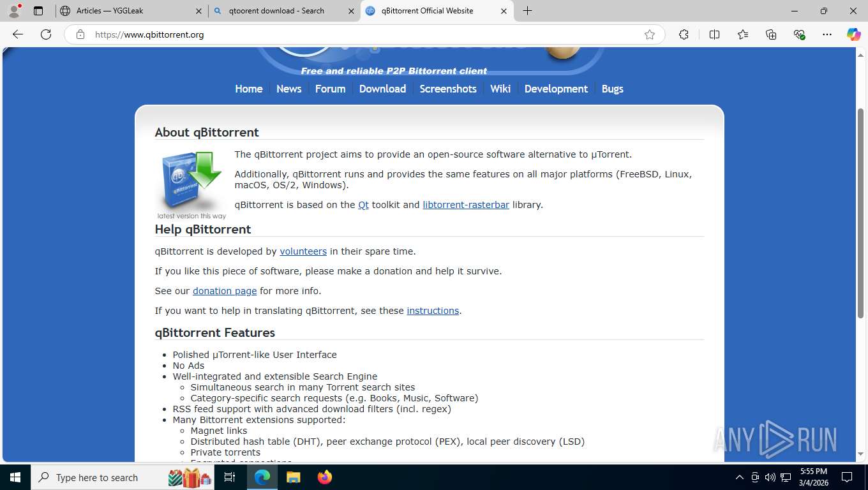Open the donation page link
The width and height of the screenshot is (868, 490).
click(225, 291)
